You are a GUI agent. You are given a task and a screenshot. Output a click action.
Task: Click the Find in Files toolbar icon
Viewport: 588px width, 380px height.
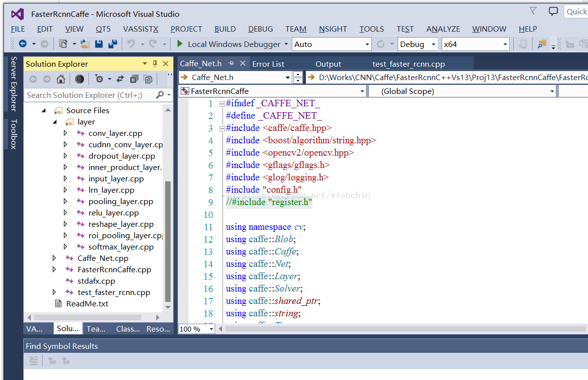coord(542,44)
